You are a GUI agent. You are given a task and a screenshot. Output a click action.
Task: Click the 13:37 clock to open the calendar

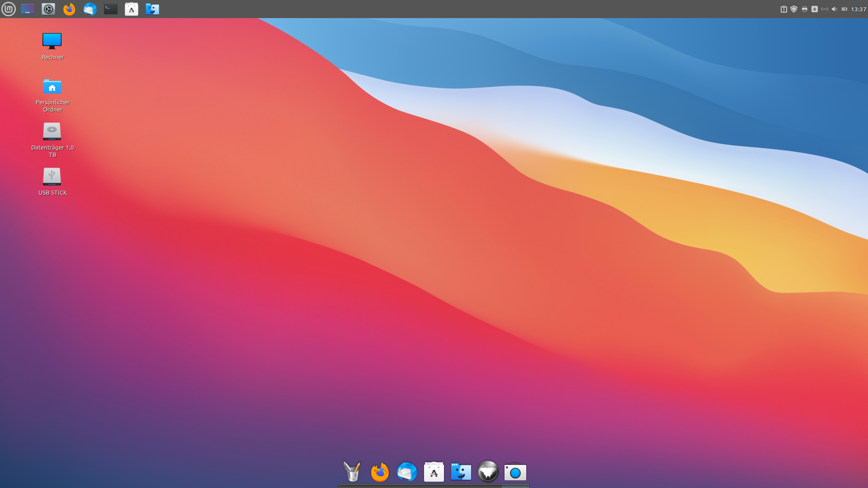858,9
